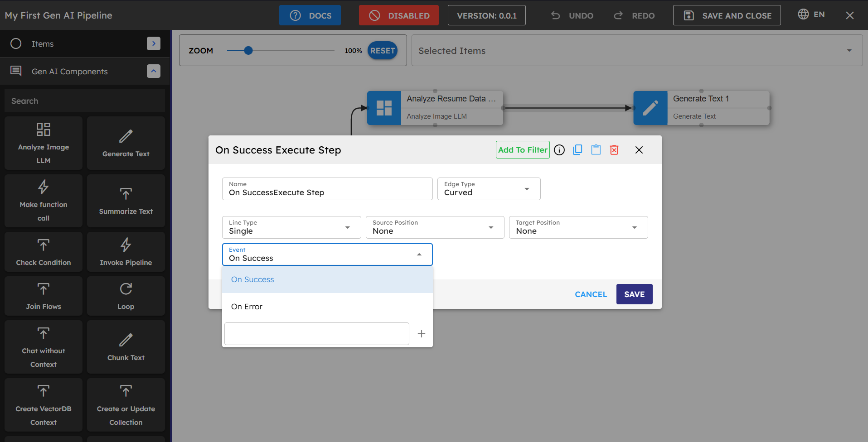Select the Analyze Image LLM component
The height and width of the screenshot is (442, 868).
click(x=44, y=143)
